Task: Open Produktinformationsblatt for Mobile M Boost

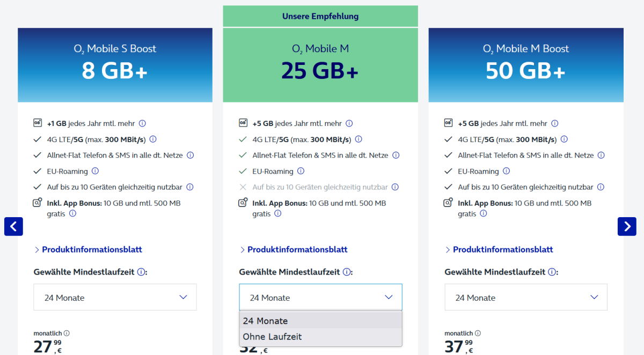Action: click(x=503, y=249)
